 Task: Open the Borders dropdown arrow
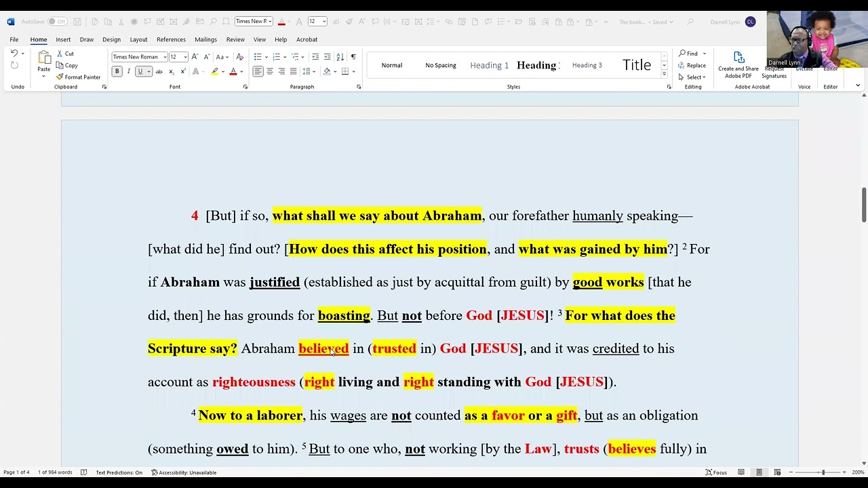point(354,71)
